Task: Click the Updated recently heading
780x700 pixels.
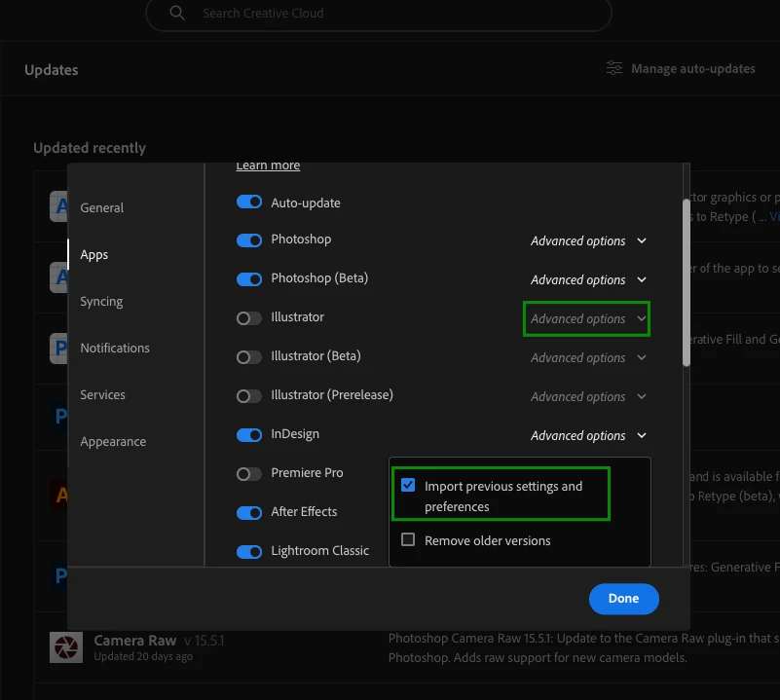Action: coord(90,148)
